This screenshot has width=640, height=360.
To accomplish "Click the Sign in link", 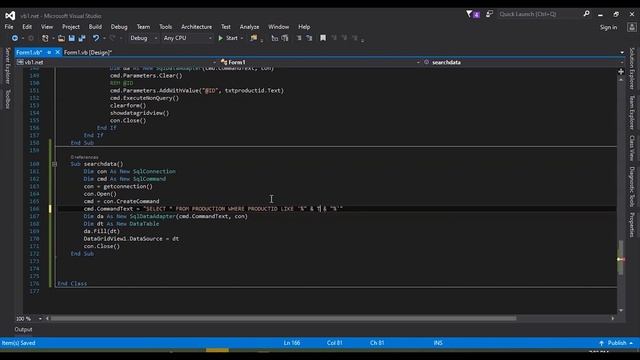I will point(608,27).
